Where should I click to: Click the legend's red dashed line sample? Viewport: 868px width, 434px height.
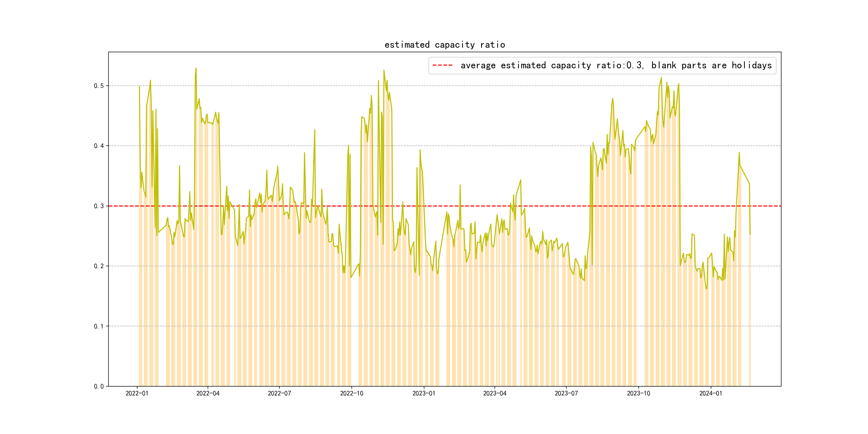(442, 65)
